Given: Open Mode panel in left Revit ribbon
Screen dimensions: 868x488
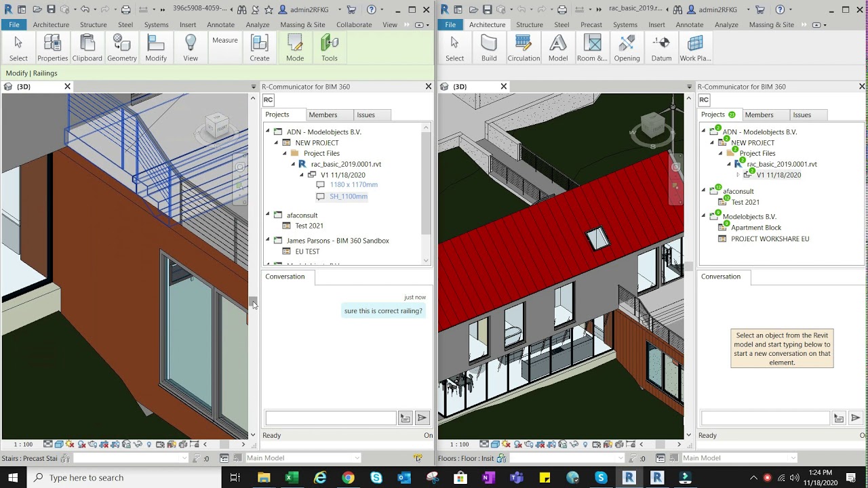Looking at the screenshot, I should [x=295, y=48].
